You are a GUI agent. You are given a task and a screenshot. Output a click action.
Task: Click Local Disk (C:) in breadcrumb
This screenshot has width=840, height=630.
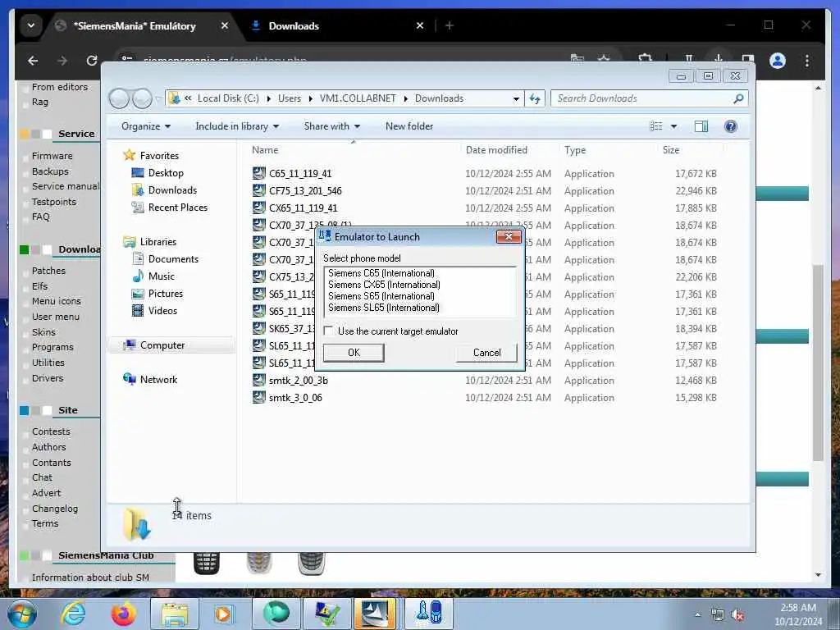click(x=228, y=98)
